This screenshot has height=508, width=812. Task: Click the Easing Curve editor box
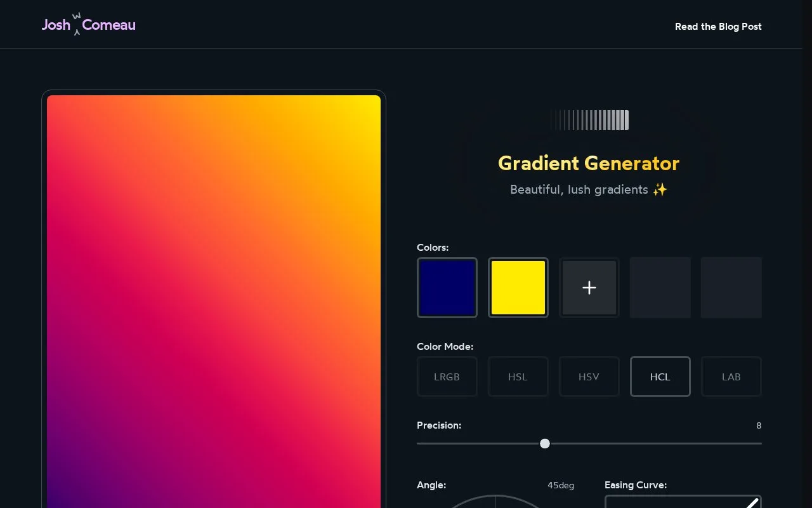click(x=683, y=502)
